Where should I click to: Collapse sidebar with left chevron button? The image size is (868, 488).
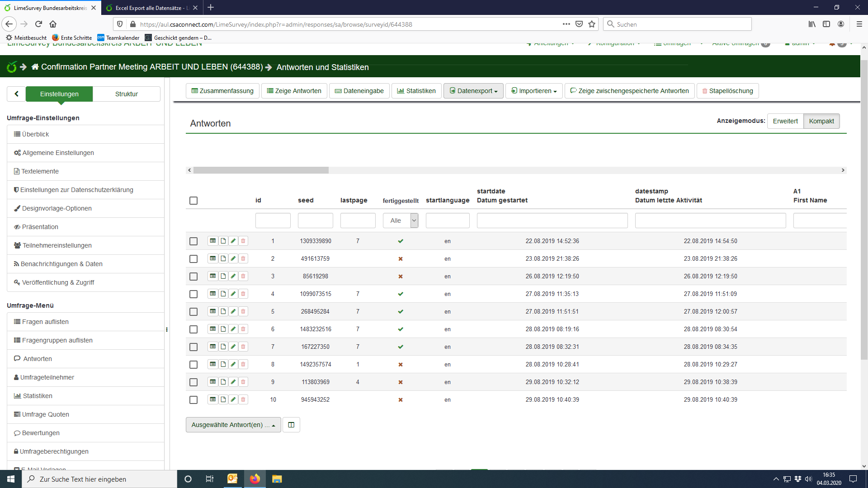(16, 94)
